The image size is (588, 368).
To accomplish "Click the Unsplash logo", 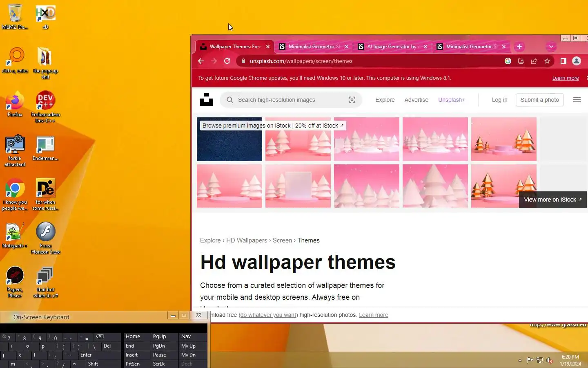I will tap(207, 99).
